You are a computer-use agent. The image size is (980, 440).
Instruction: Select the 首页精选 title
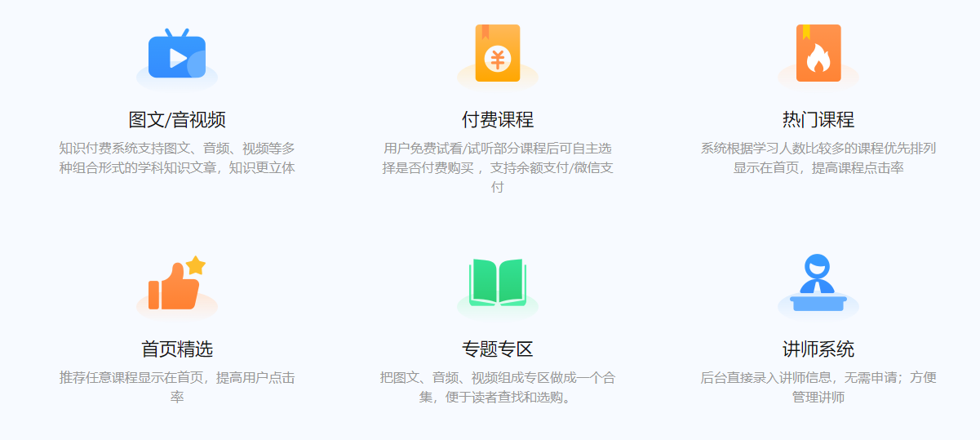[x=177, y=349]
